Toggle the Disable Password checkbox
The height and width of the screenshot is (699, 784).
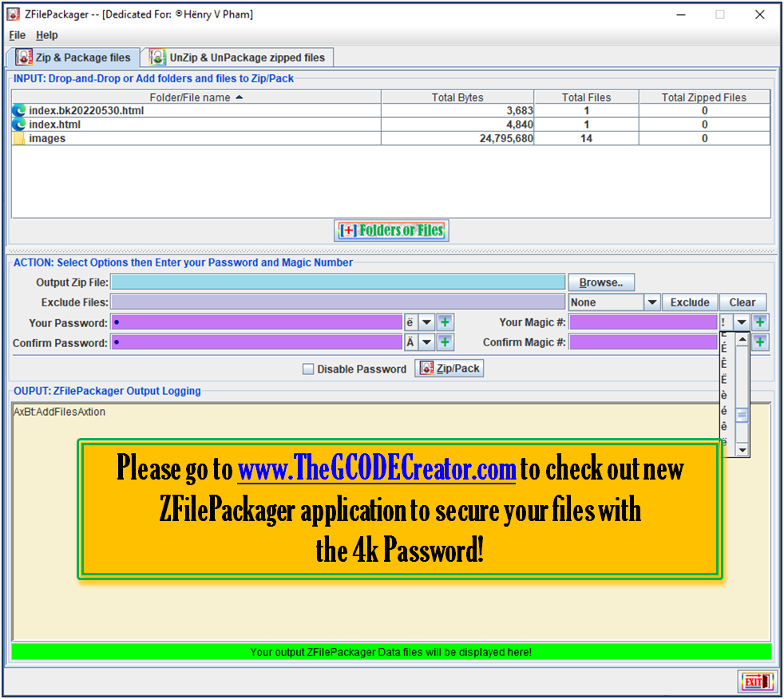[x=308, y=369]
